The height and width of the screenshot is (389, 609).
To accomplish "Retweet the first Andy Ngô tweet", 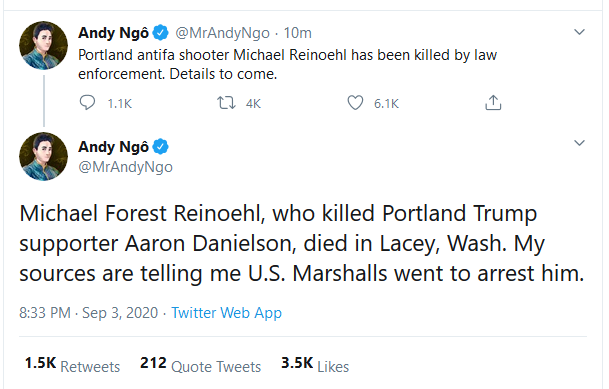I will tap(226, 103).
